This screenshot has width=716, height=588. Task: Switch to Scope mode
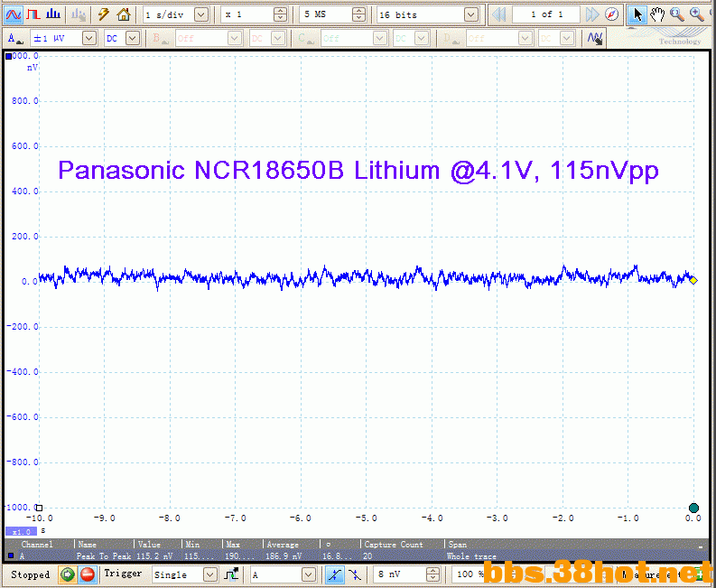pyautogui.click(x=14, y=14)
